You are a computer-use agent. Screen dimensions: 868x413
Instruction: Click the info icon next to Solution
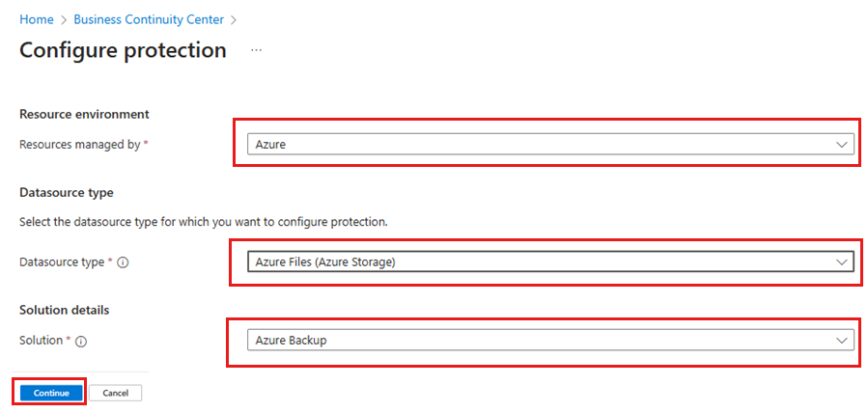pos(81,342)
